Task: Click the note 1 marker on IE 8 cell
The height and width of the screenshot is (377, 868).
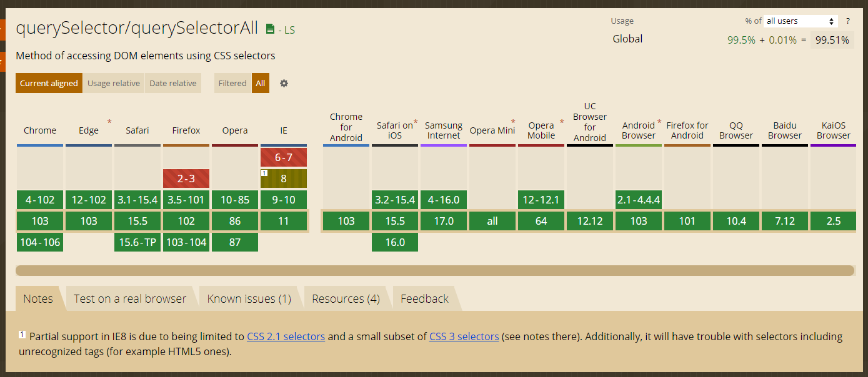Action: pos(264,173)
